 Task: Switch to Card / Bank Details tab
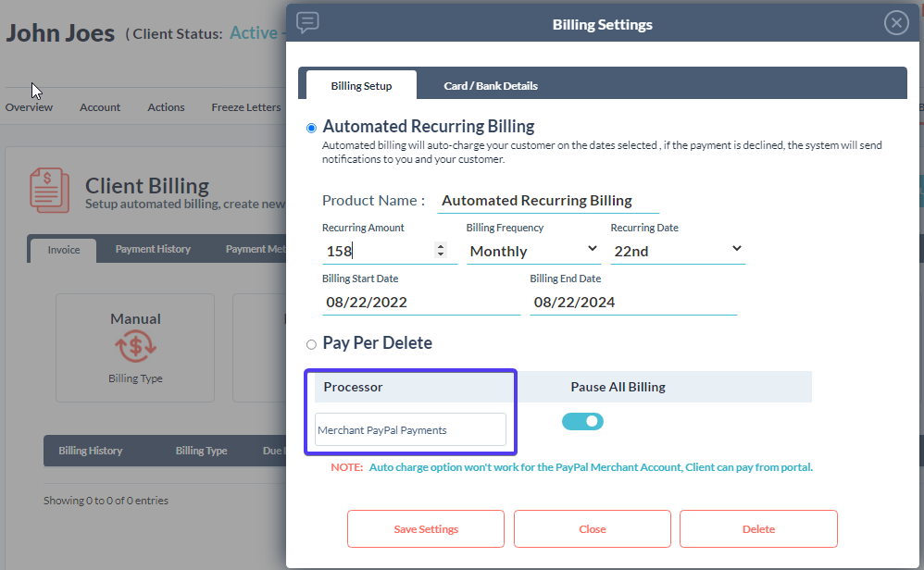[x=491, y=86]
